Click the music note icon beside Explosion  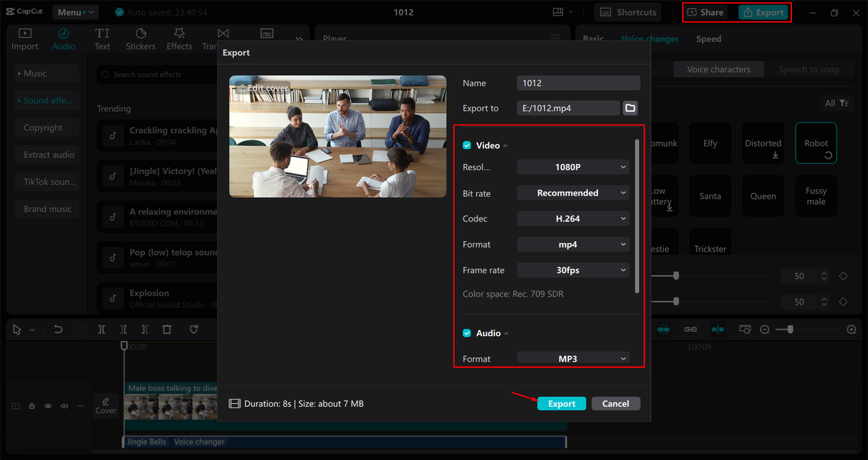[x=113, y=298]
